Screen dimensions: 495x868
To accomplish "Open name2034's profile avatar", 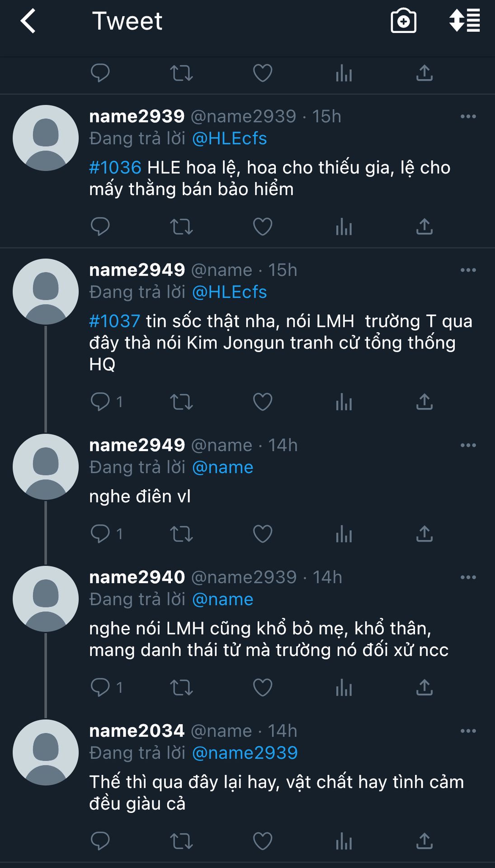I will pyautogui.click(x=46, y=752).
